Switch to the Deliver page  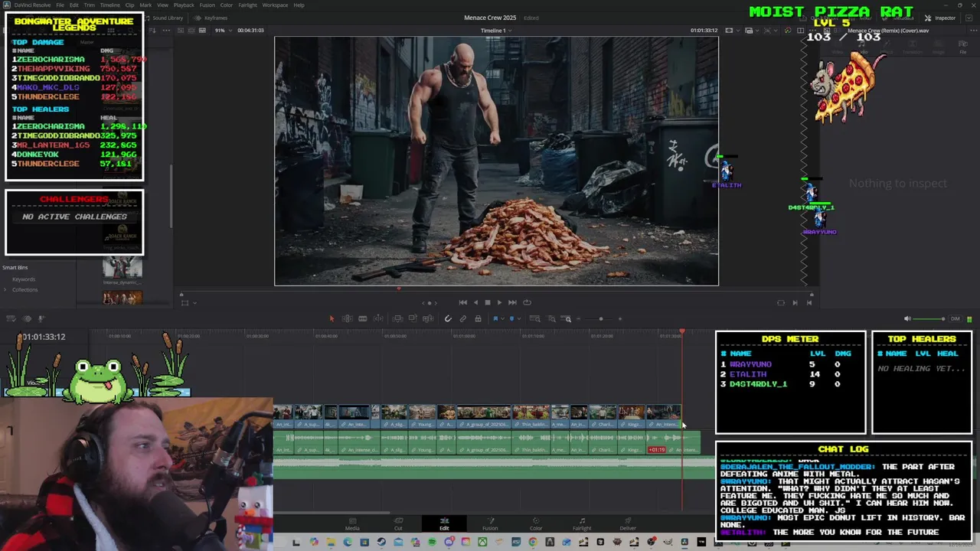(628, 524)
